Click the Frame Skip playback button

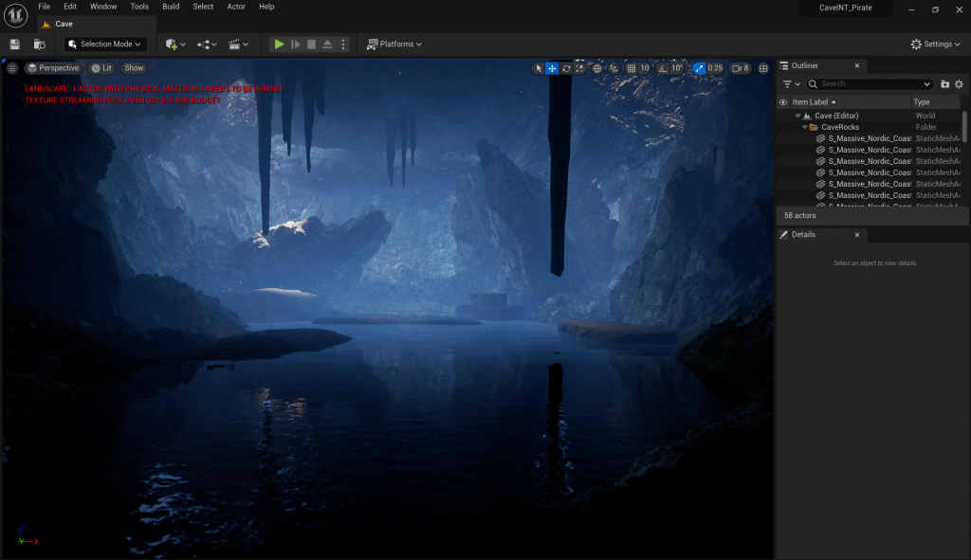click(x=296, y=44)
